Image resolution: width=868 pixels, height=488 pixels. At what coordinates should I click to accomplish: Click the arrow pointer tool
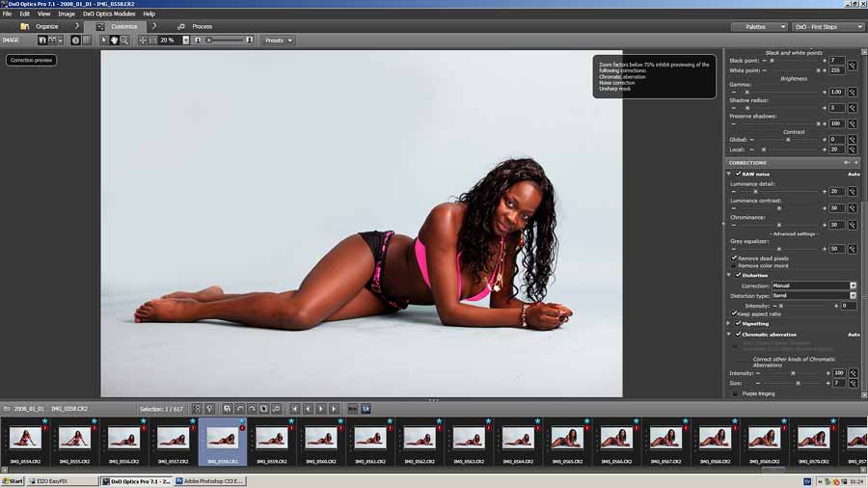[x=105, y=41]
